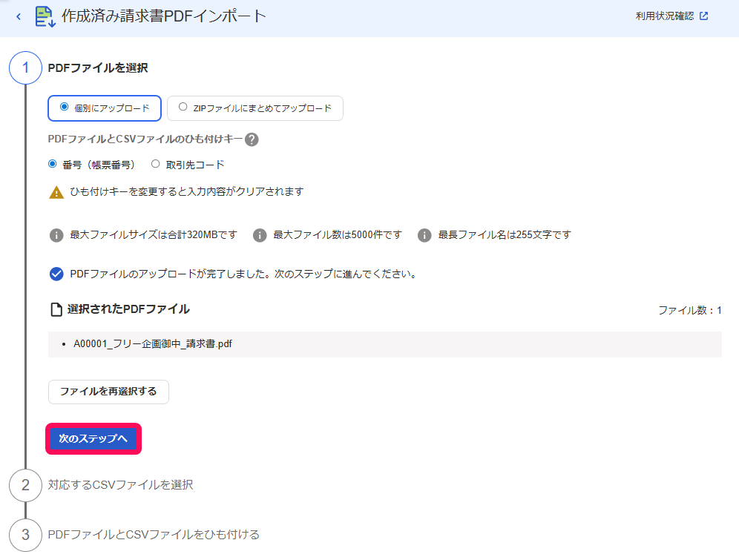This screenshot has width=739, height=560.
Task: Click the invoice PDF import document icon
Action: 45,16
